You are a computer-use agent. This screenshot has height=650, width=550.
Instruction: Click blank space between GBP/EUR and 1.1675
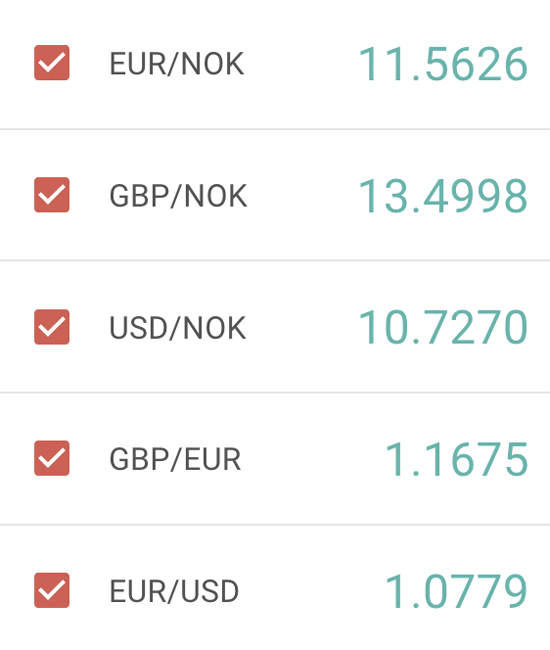(313, 459)
